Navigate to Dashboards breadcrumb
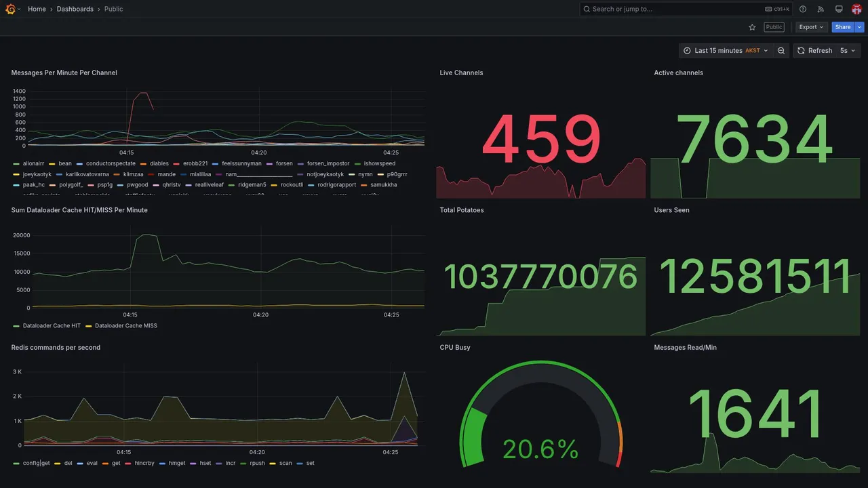This screenshot has height=488, width=868. [75, 9]
